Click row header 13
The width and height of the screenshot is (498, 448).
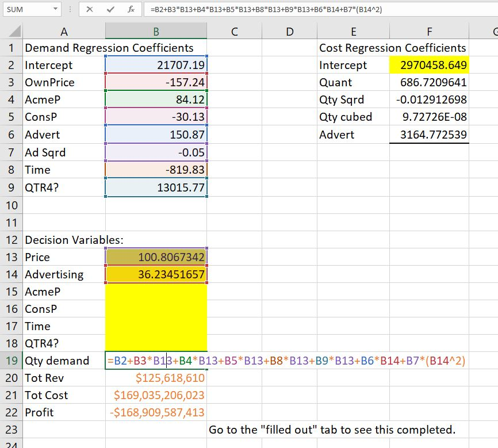(10, 257)
